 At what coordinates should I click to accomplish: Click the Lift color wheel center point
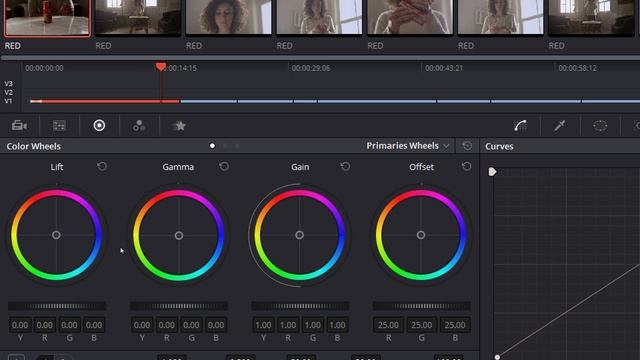[56, 235]
